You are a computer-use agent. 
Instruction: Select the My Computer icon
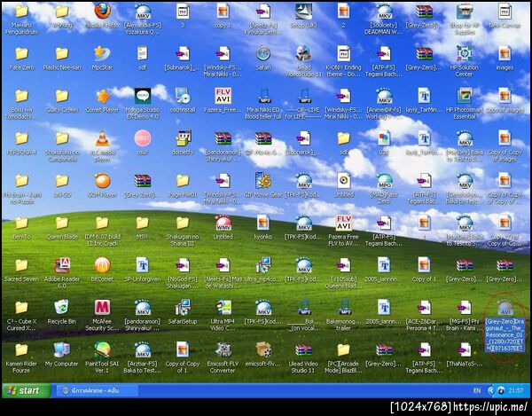pyautogui.click(x=62, y=350)
